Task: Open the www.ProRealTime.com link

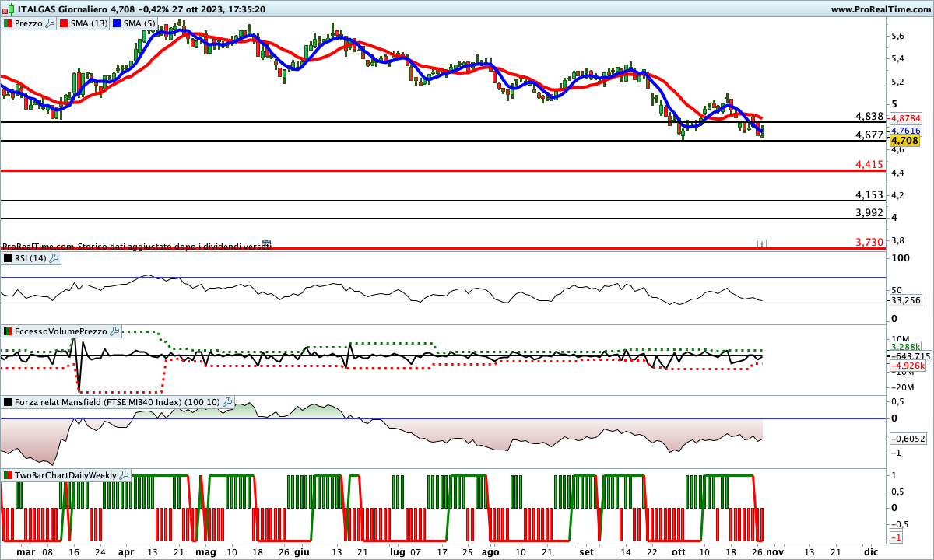Action: (880, 9)
